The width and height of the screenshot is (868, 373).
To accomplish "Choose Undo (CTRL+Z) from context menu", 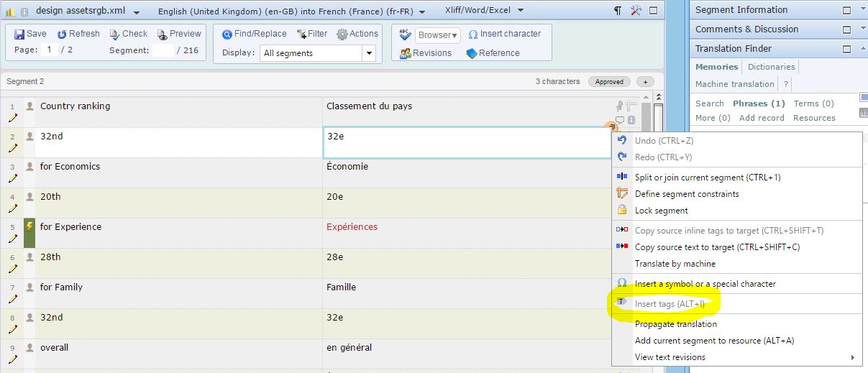I will coord(737,141).
